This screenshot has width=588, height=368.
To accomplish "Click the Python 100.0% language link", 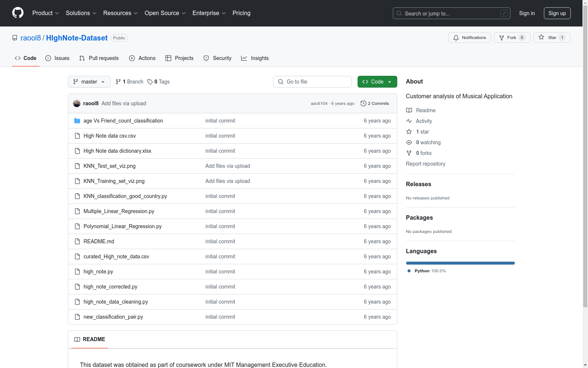I will coord(427,271).
